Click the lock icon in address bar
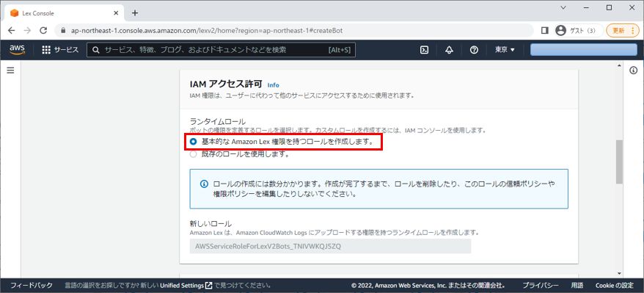This screenshot has height=293, width=644. coord(63,31)
